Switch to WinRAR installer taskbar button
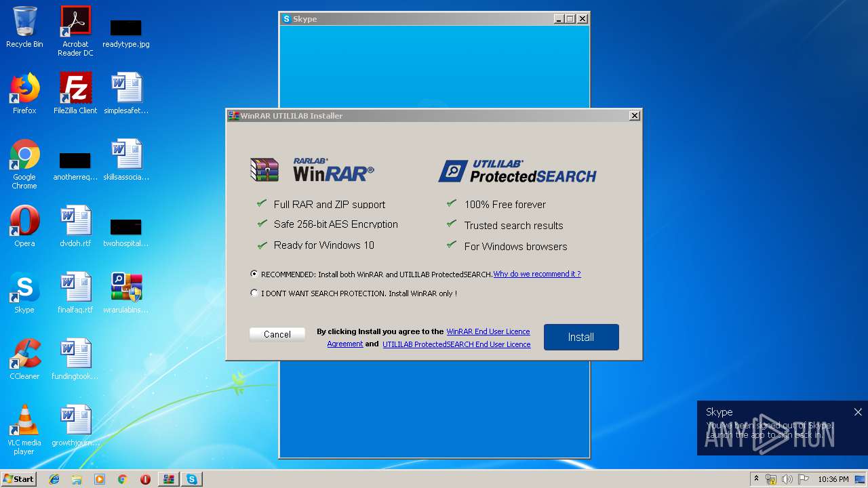This screenshot has height=488, width=868. tap(168, 479)
